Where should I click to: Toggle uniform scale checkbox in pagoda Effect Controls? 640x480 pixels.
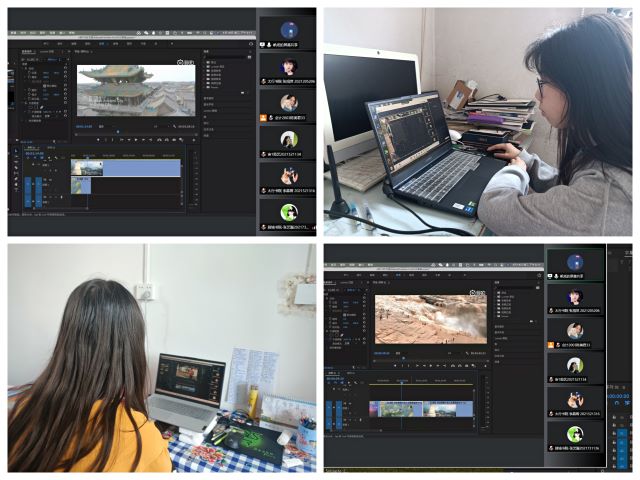tap(44, 86)
